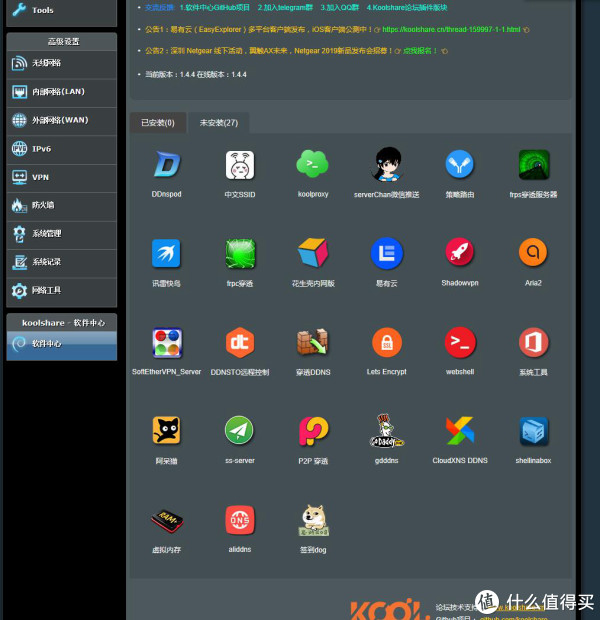Open the frps穿透服务器 plugin icon
600x620 pixels.
point(533,164)
